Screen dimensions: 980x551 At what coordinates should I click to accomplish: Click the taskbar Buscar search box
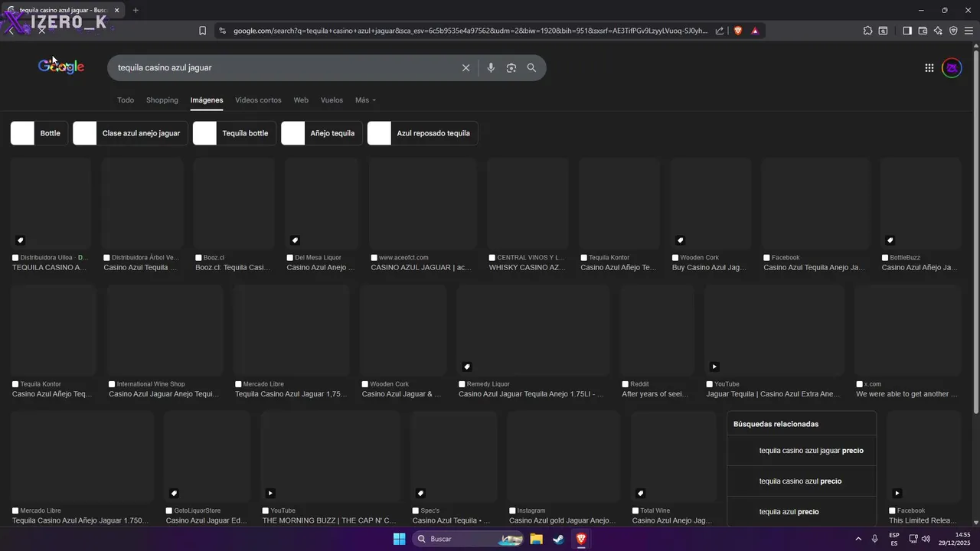(469, 539)
